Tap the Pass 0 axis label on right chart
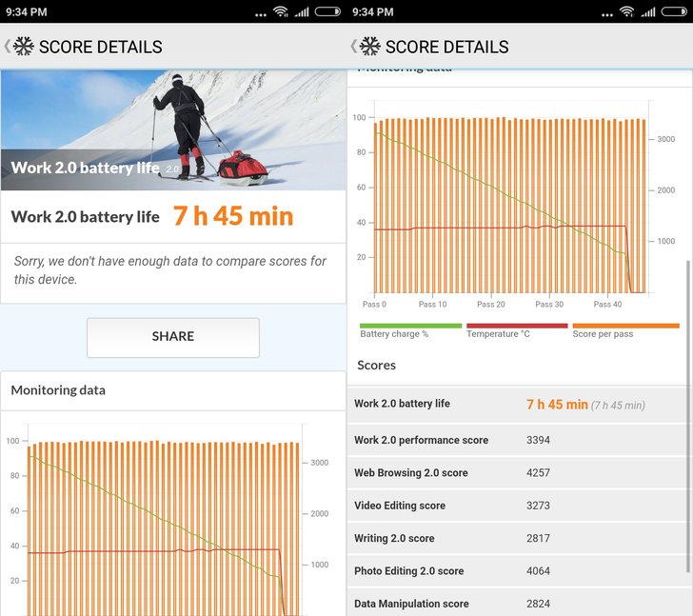Image resolution: width=693 pixels, height=616 pixels. click(x=374, y=304)
